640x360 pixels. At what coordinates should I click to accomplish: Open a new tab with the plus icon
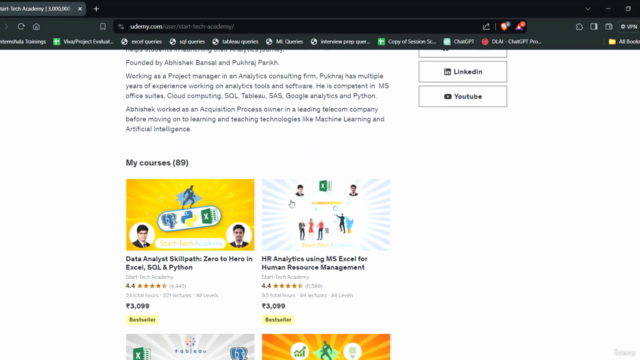96,9
